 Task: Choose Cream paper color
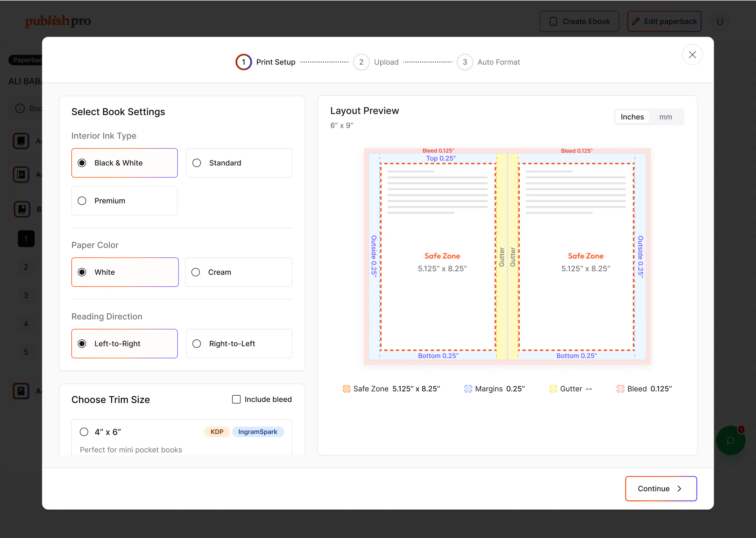(x=239, y=272)
